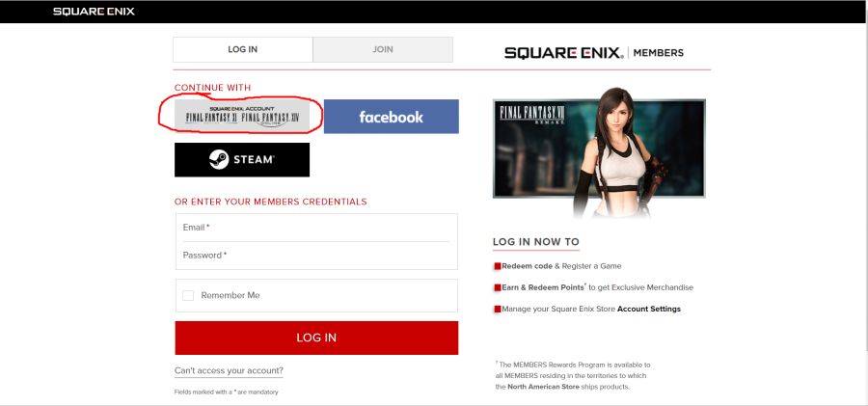
Task: Click the Square Enix Members logo
Action: (594, 53)
